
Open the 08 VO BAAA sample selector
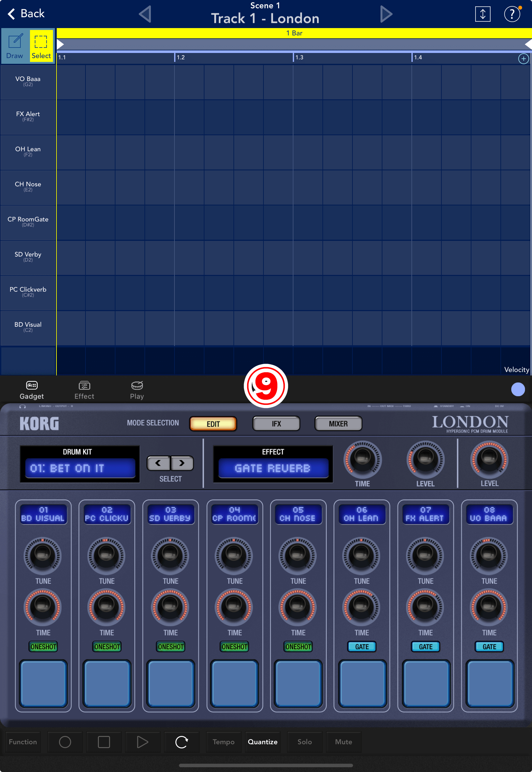coord(489,514)
